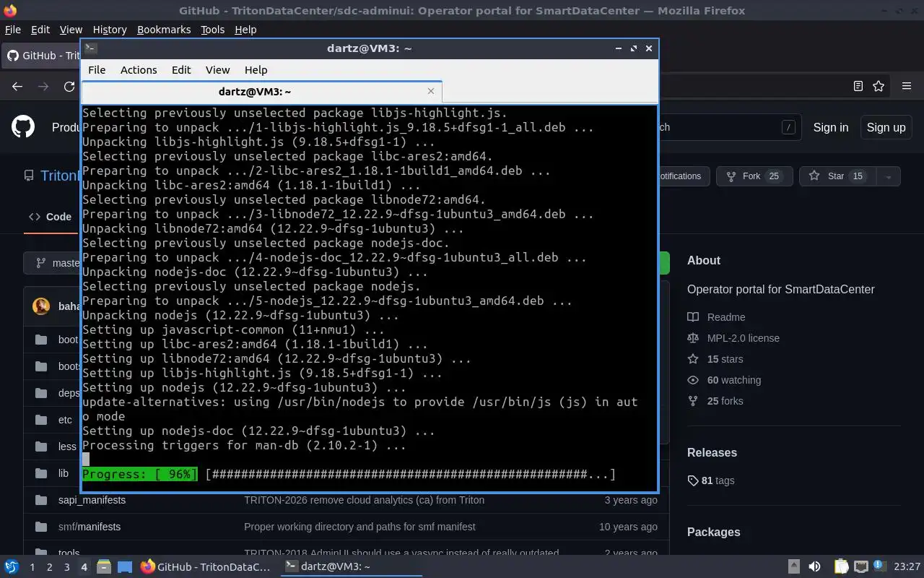Open the terminal's View menu

[x=217, y=70]
